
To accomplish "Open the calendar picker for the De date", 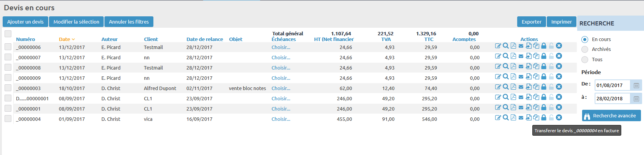I will point(636,85).
